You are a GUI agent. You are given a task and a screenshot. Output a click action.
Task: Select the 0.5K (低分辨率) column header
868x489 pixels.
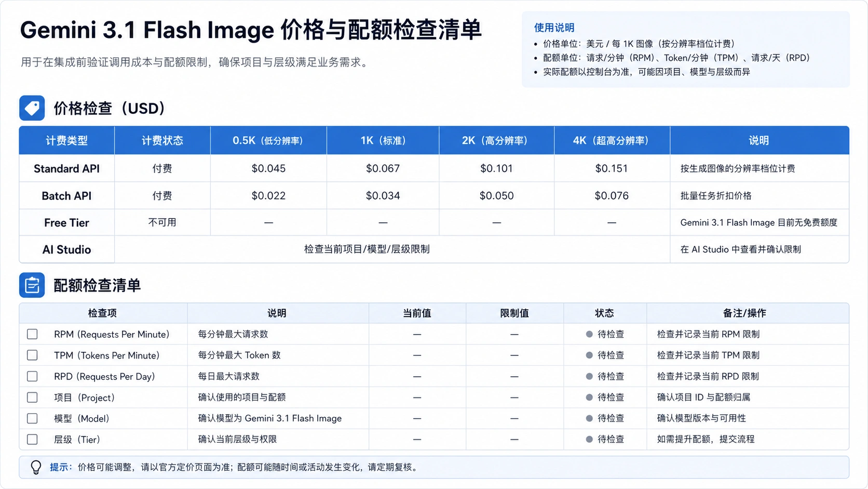click(268, 140)
